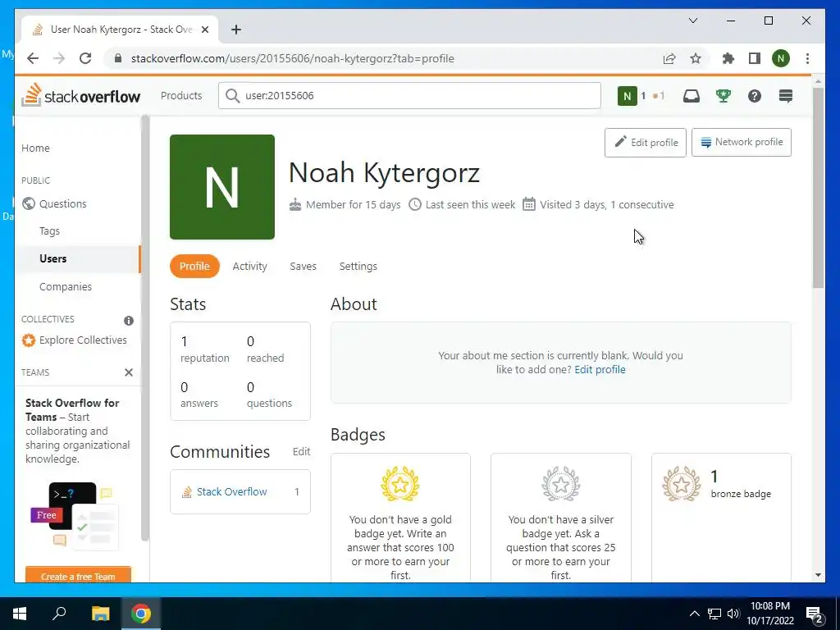Toggle the Chrome side panel icon
The height and width of the screenshot is (630, 840).
coord(755,58)
